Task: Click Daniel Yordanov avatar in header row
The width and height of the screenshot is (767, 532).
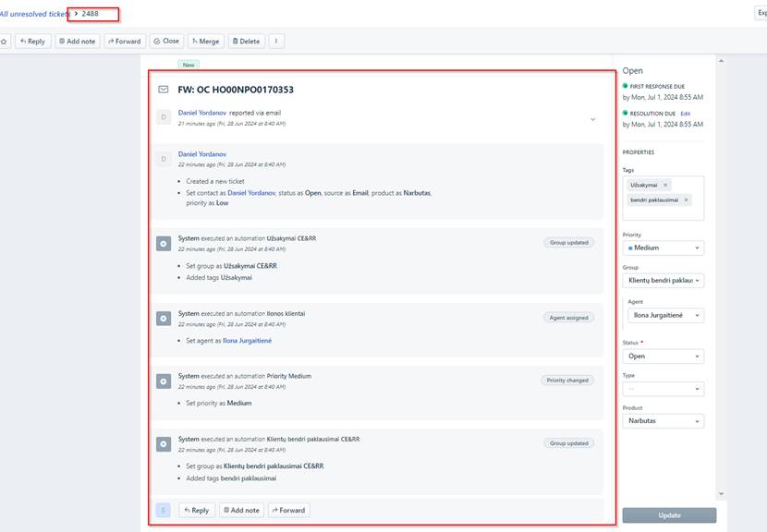Action: (164, 117)
